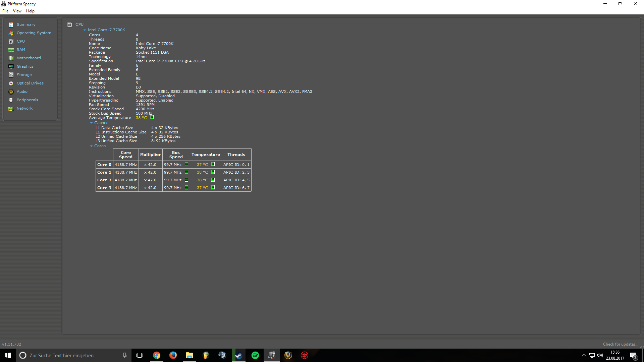The width and height of the screenshot is (644, 362).
Task: Toggle the Average Temperature graph indicator
Action: (152, 118)
